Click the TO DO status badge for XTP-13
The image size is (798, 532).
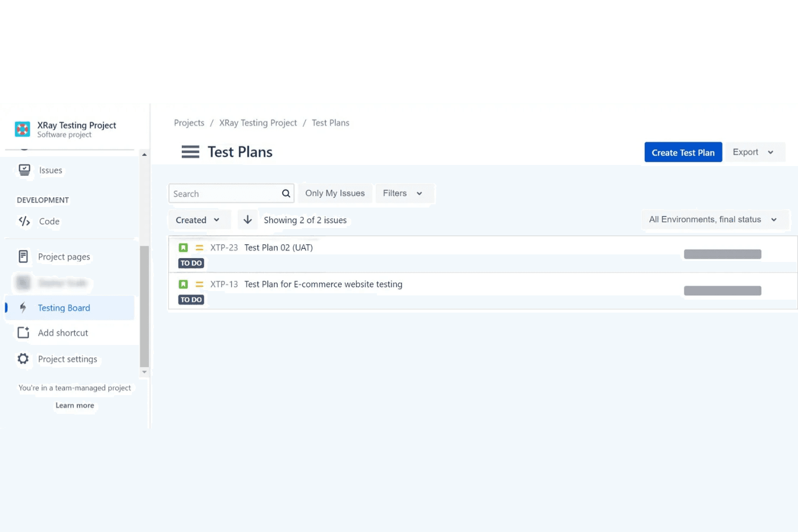pos(191,300)
